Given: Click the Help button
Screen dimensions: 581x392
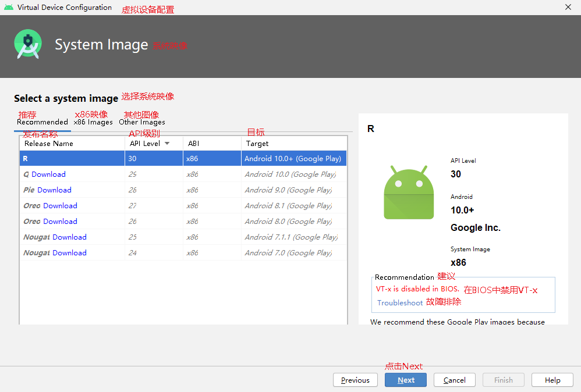Looking at the screenshot, I should coord(552,380).
